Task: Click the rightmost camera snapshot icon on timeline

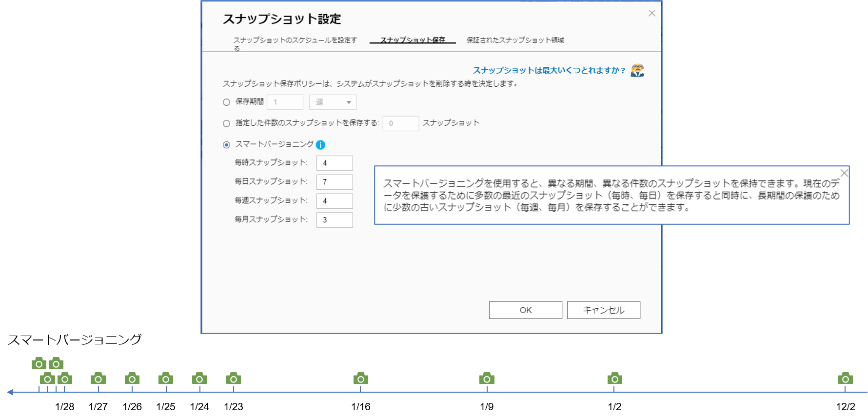Action: coord(845,379)
